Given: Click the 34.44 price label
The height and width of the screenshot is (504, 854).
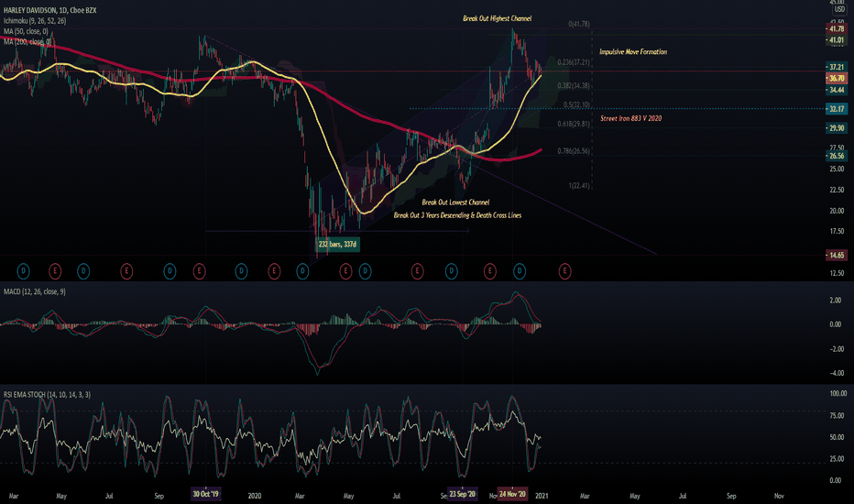Looking at the screenshot, I should (837, 90).
